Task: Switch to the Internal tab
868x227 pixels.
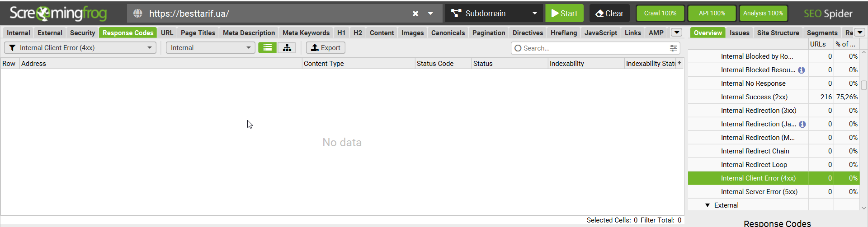Action: pos(19,32)
